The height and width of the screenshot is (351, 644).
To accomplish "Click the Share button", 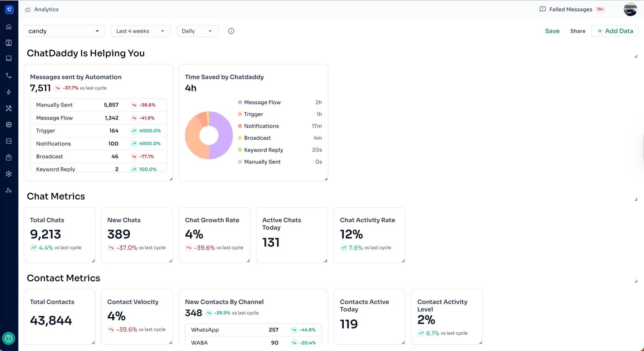I will point(578,31).
